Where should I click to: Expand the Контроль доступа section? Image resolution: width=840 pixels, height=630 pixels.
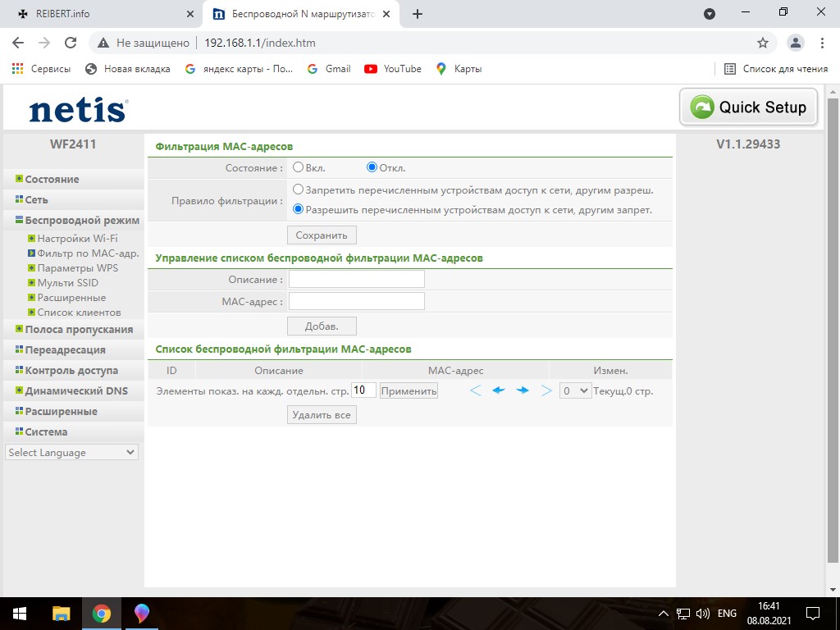pyautogui.click(x=67, y=370)
